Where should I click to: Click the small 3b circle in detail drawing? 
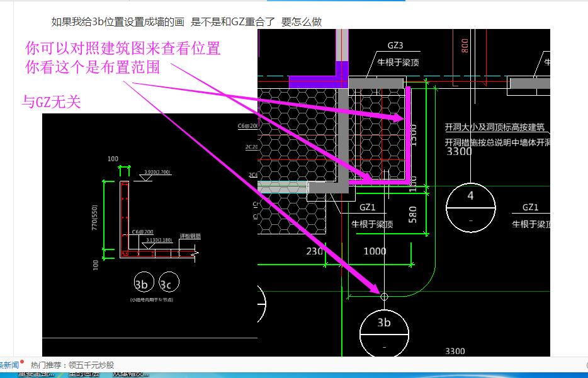tap(144, 282)
